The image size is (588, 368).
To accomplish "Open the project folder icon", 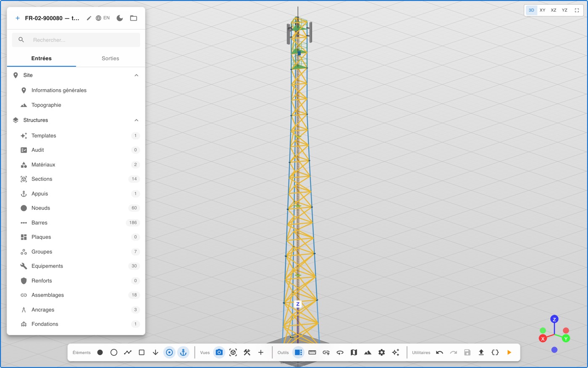I will pyautogui.click(x=134, y=18).
